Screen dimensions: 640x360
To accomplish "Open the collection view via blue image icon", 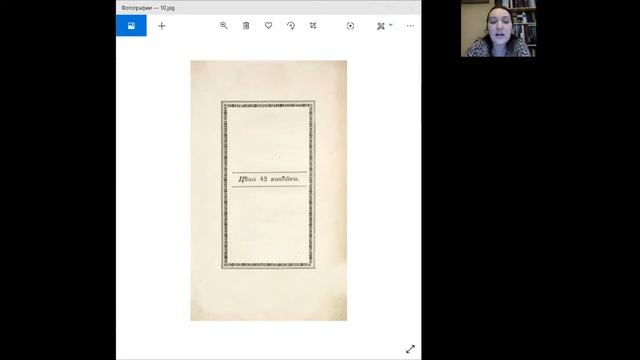I will tap(131, 26).
